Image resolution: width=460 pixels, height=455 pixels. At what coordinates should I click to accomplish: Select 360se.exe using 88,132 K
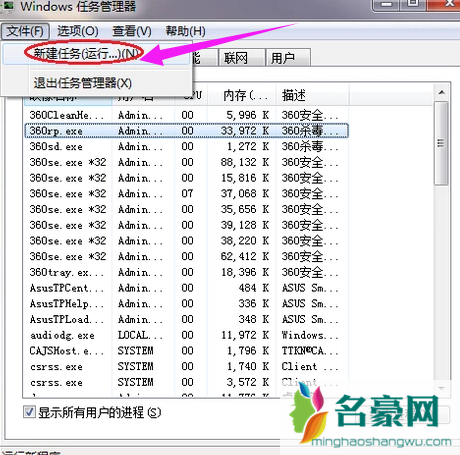tap(187, 162)
